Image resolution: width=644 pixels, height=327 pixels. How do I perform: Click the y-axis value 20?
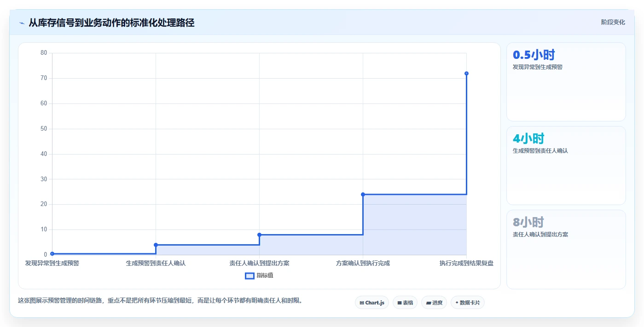click(x=44, y=204)
